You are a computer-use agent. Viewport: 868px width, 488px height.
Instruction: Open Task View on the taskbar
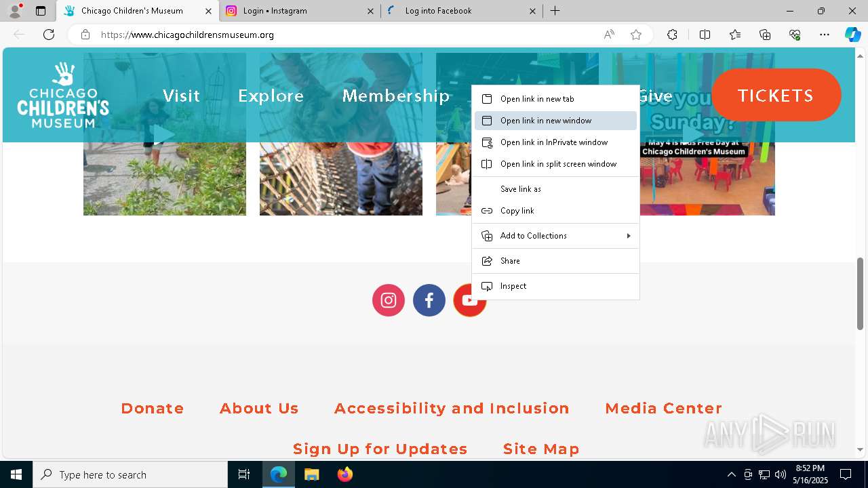[244, 474]
